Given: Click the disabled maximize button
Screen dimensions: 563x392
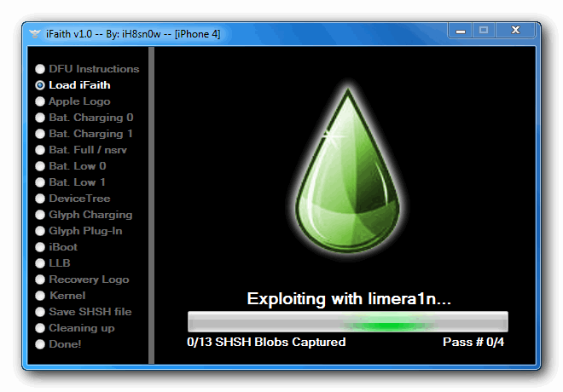Looking at the screenshot, I should click(x=484, y=31).
